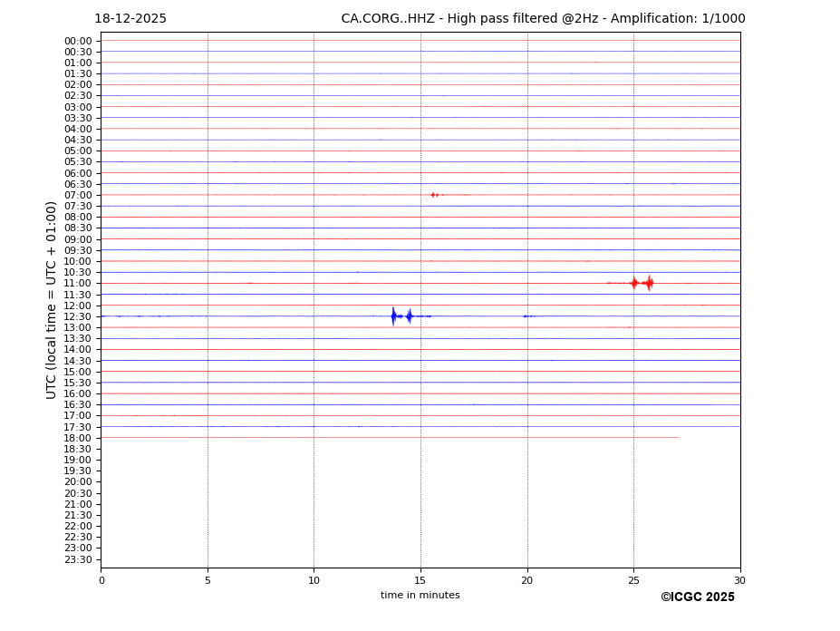Screen dimensions: 840x631
Task: Click the 07:00 row label
Action: (78, 195)
